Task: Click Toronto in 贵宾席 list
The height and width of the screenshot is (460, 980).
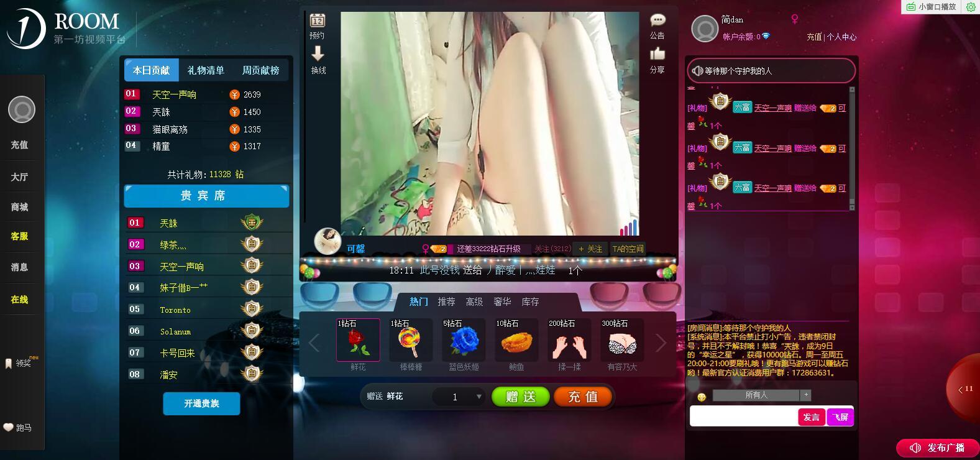Action: [175, 310]
